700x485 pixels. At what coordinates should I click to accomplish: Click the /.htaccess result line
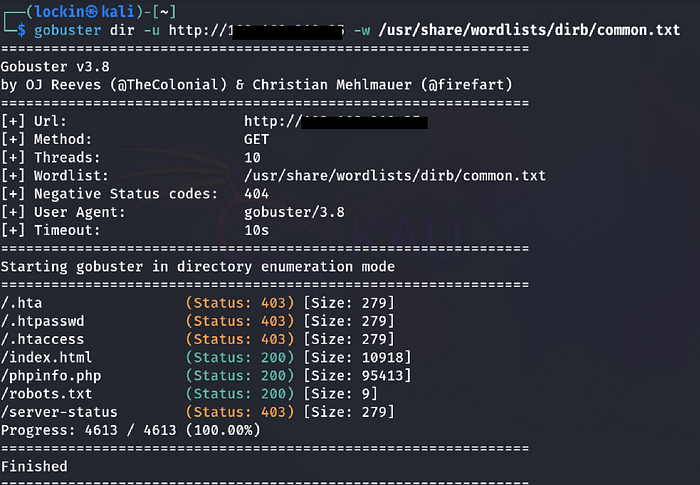(197, 339)
